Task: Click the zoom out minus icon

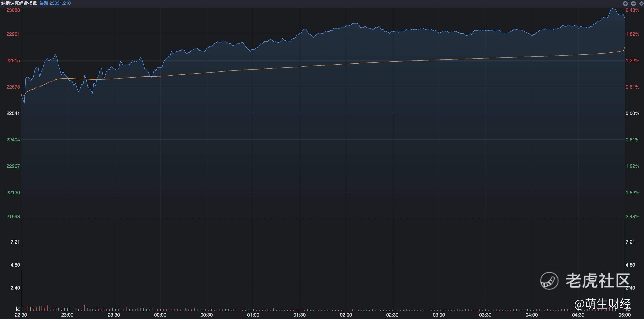Action: pos(633,3)
